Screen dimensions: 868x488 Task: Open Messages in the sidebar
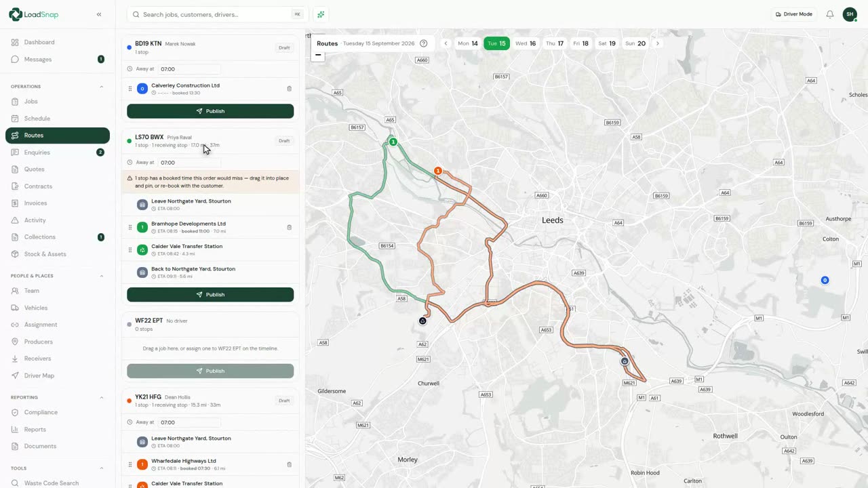(x=57, y=59)
